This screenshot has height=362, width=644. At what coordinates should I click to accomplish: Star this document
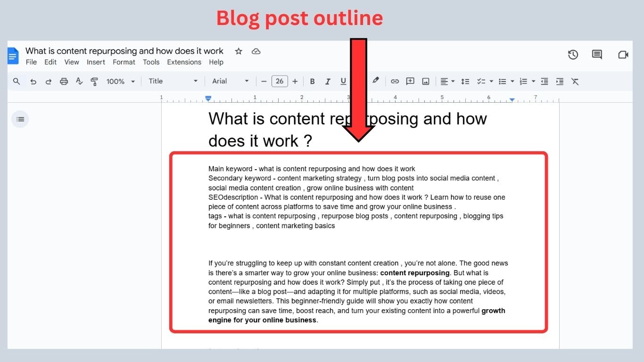point(239,51)
